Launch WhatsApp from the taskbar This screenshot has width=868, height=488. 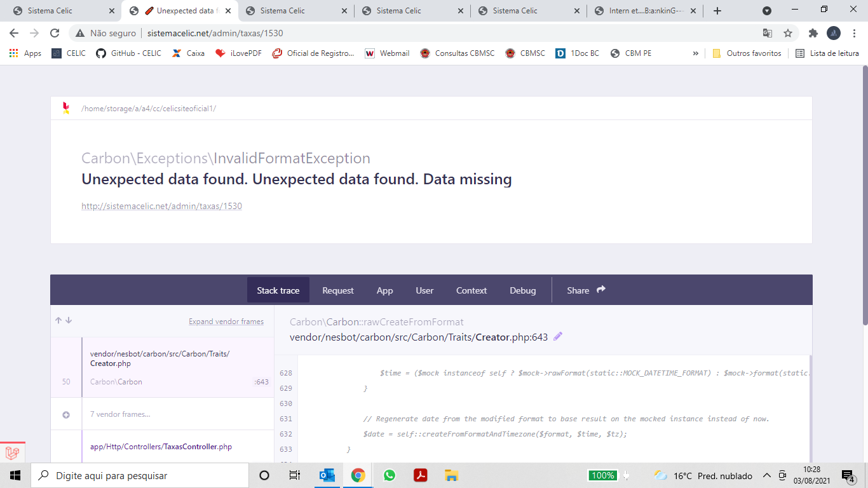389,475
